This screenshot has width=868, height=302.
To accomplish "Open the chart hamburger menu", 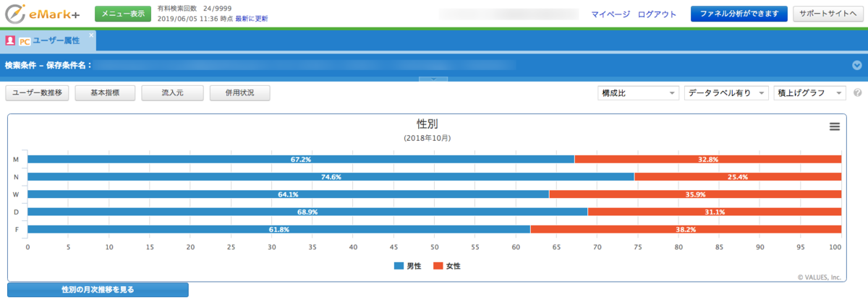I will coord(834,126).
